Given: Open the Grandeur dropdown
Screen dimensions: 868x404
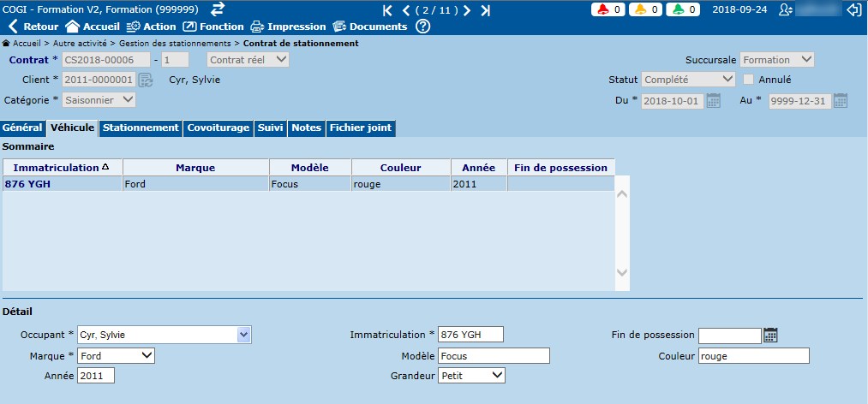Looking at the screenshot, I should (471, 375).
